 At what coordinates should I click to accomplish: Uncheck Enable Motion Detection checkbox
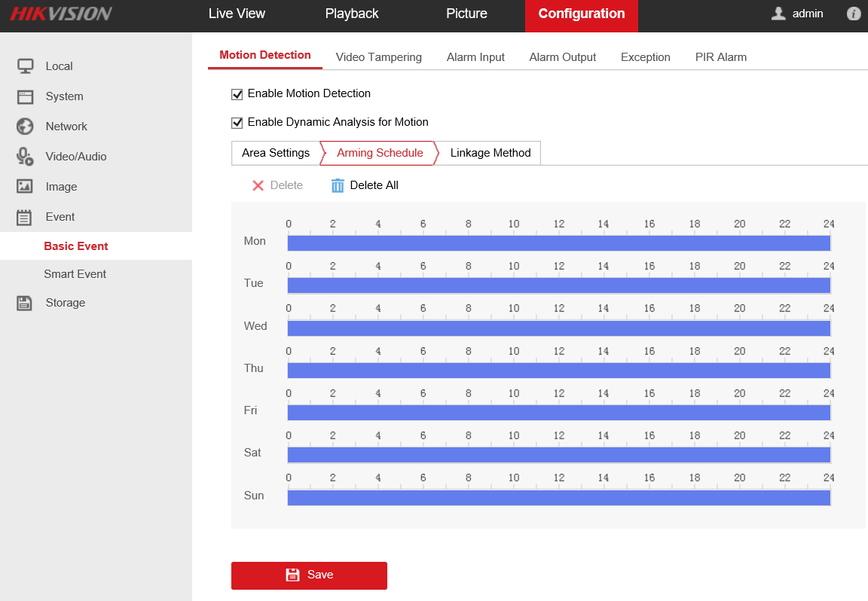[237, 94]
